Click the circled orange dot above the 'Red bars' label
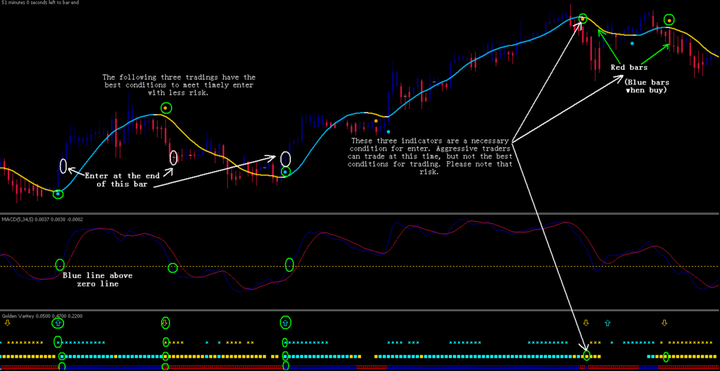 click(669, 20)
